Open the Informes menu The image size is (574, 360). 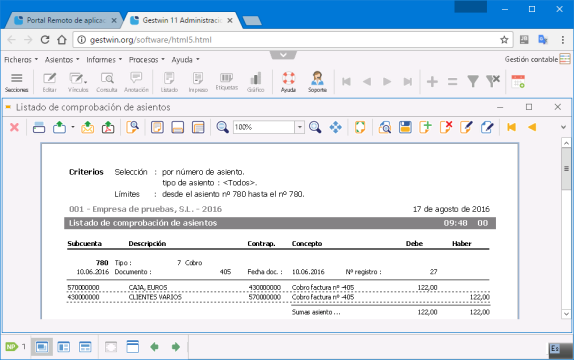point(104,60)
